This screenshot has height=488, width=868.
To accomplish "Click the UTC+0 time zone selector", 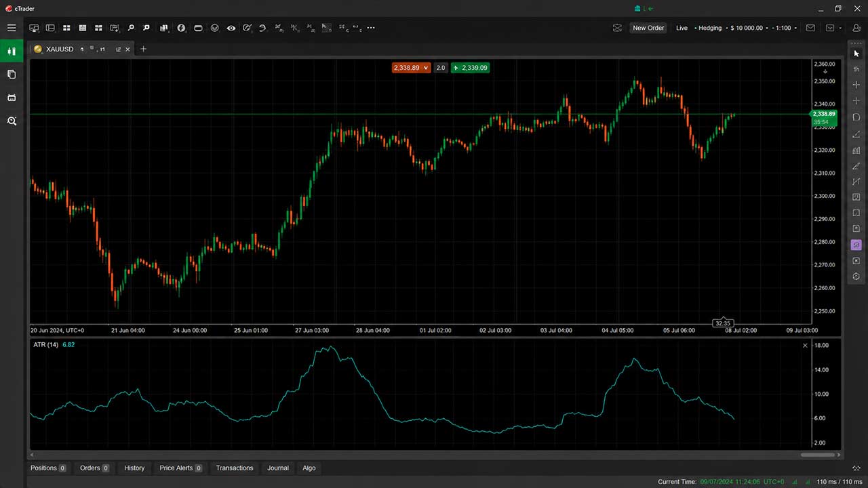I will 773,481.
